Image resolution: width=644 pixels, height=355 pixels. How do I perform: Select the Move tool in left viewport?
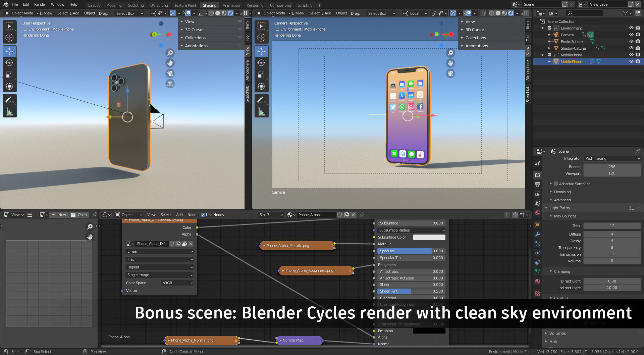[9, 51]
